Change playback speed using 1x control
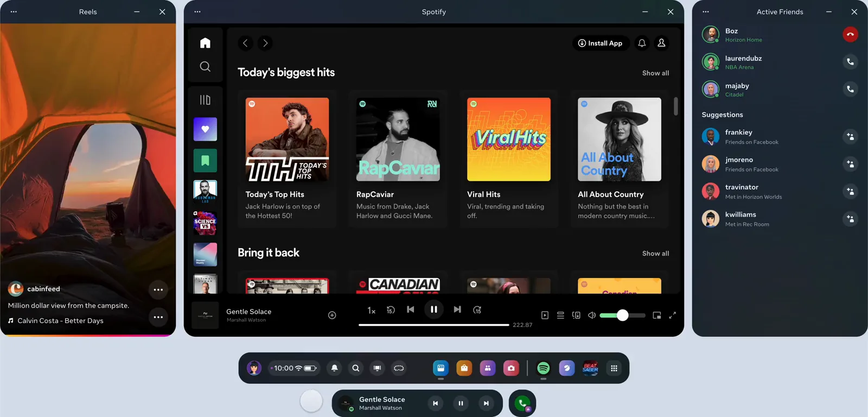 372,310
